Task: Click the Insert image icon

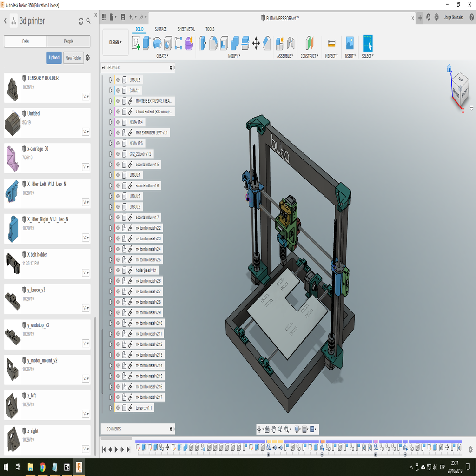Action: click(x=350, y=43)
